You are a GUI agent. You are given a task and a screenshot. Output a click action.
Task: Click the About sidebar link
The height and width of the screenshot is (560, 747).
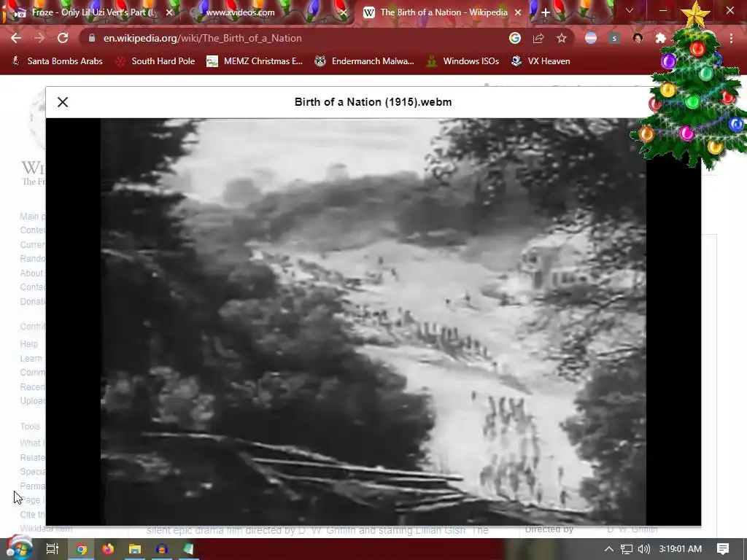pyautogui.click(x=31, y=273)
